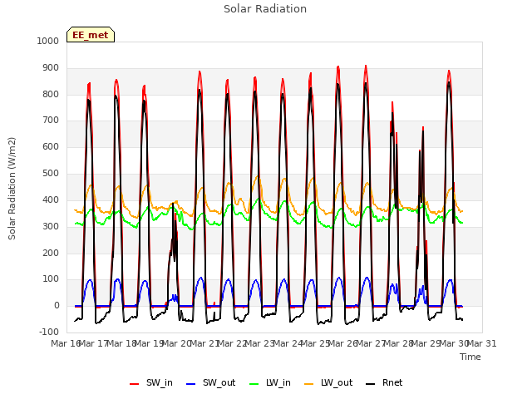Click the LW_out peak on Mar 22
532x399 pixels.
click(258, 176)
